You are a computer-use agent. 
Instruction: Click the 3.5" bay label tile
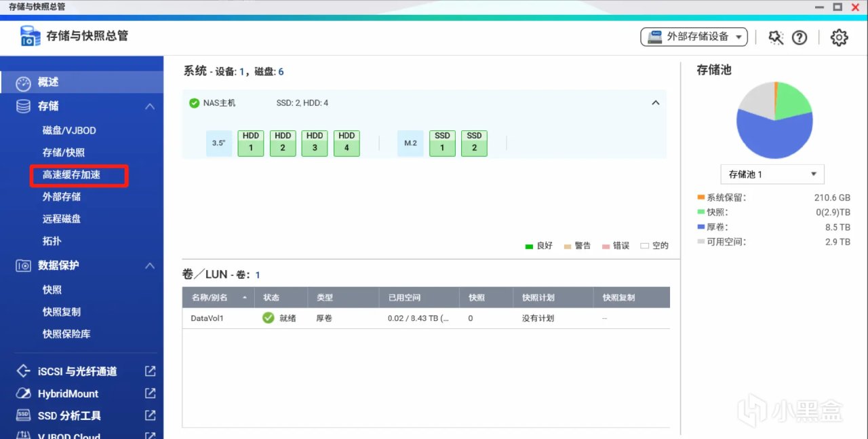[219, 143]
